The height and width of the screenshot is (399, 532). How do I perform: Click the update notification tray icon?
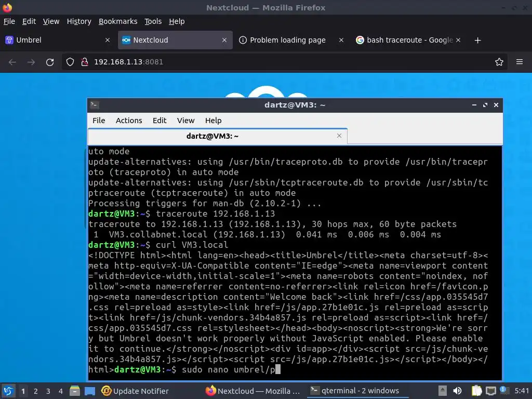point(504,391)
